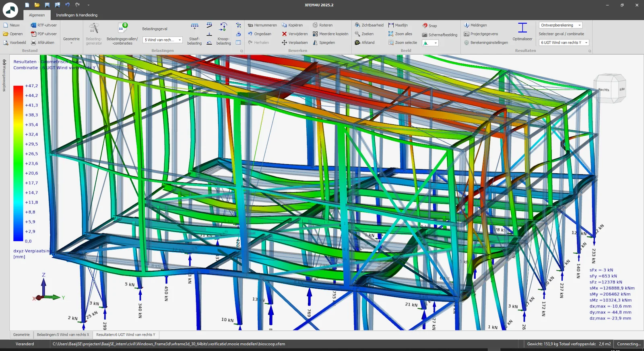Click Ongedaan in Bewerken group
Screen dimensions: 644x351
(260, 34)
